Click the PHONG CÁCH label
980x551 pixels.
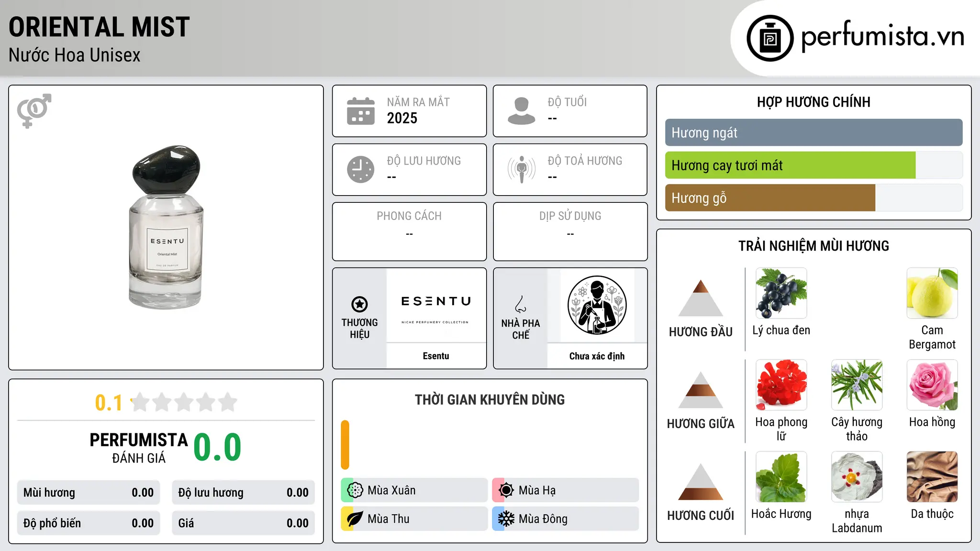click(409, 216)
